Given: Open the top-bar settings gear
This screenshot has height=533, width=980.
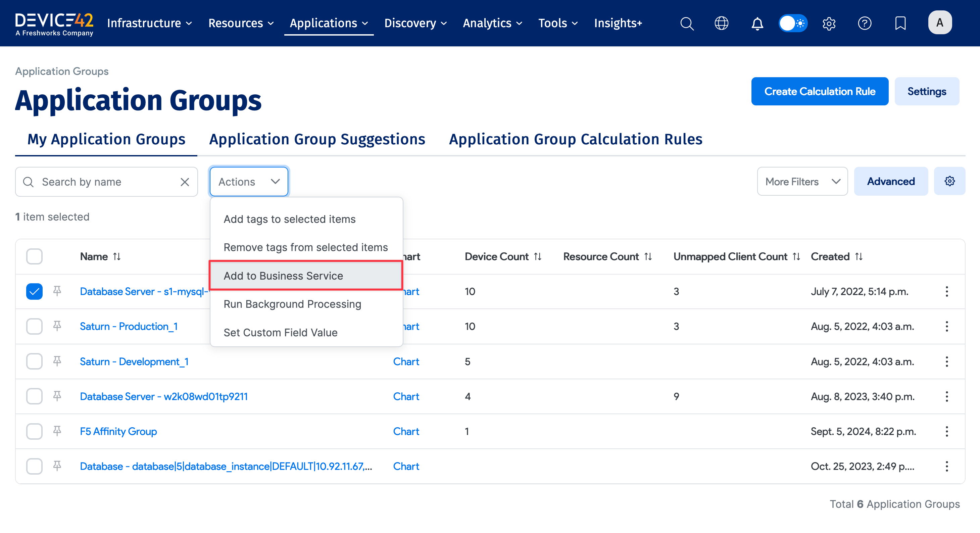Looking at the screenshot, I should [x=829, y=23].
